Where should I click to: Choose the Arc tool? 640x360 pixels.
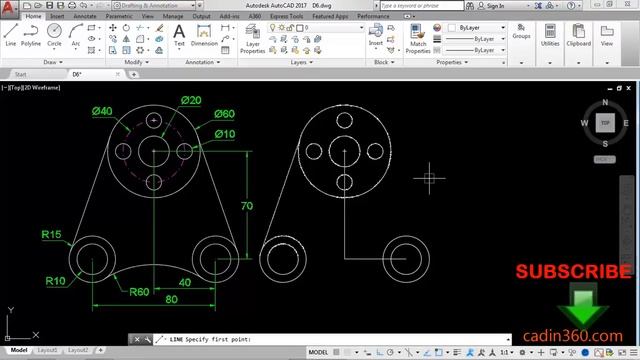tap(76, 35)
